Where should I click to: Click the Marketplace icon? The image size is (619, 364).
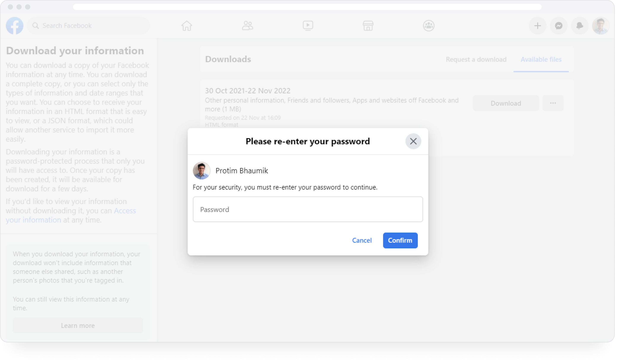tap(368, 25)
